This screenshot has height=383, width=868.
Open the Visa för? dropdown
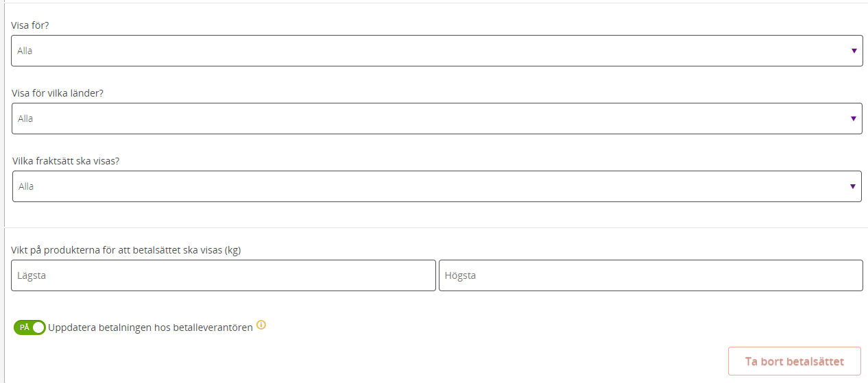(437, 51)
